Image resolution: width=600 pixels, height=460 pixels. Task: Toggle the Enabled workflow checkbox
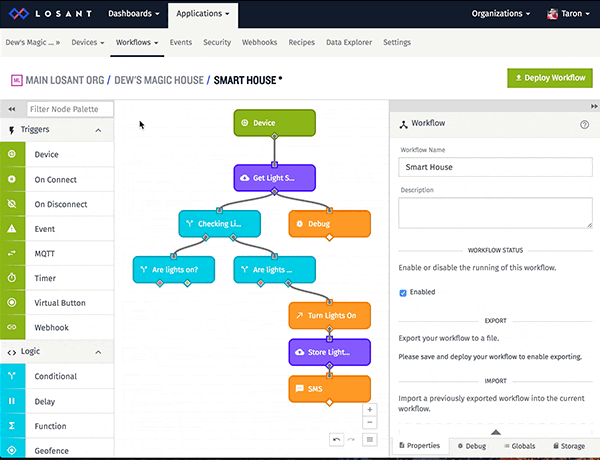[x=403, y=293]
